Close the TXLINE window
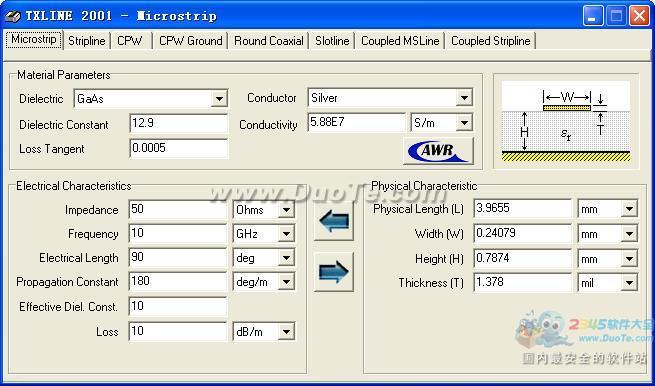The width and height of the screenshot is (655, 386). point(639,16)
